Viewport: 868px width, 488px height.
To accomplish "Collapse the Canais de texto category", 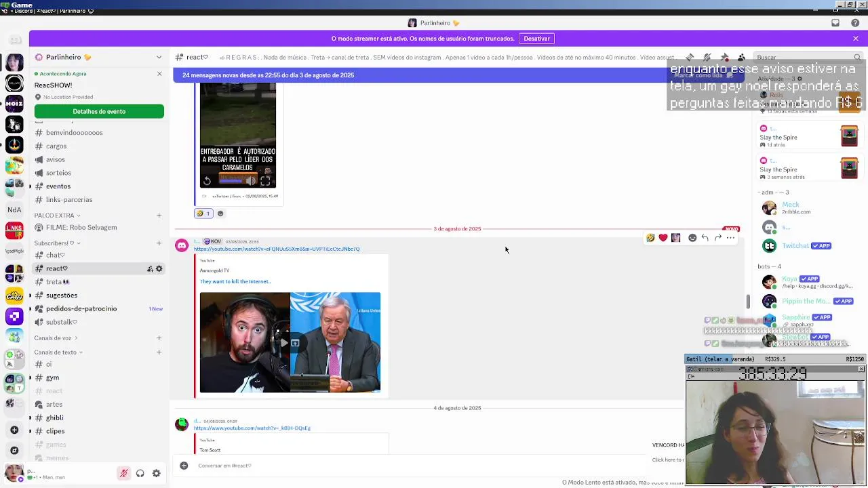I will (58, 352).
